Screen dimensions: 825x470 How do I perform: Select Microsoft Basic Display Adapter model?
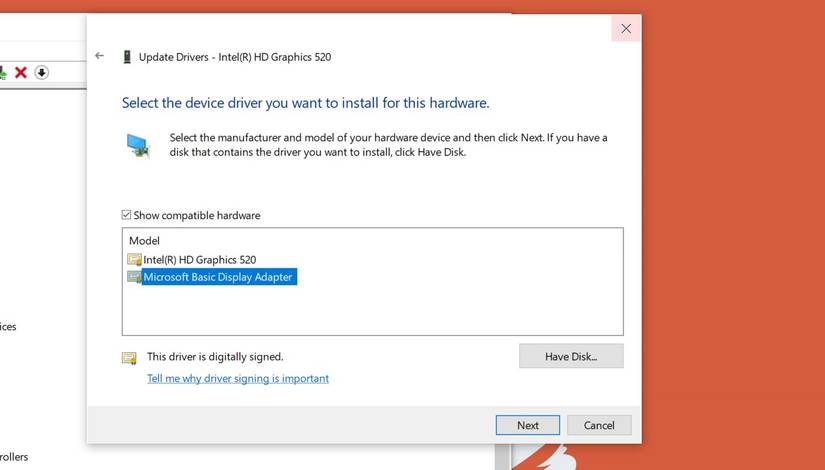pos(218,277)
